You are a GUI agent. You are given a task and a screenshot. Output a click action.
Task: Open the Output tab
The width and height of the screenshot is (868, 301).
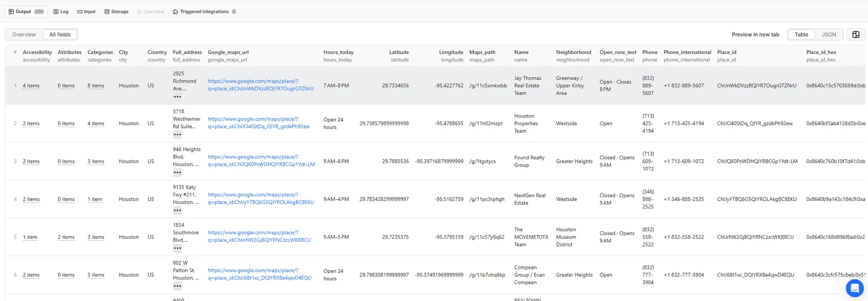[x=26, y=12]
